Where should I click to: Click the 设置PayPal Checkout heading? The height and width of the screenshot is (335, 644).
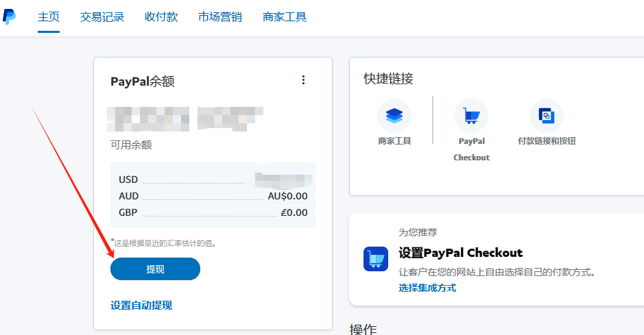coord(460,253)
